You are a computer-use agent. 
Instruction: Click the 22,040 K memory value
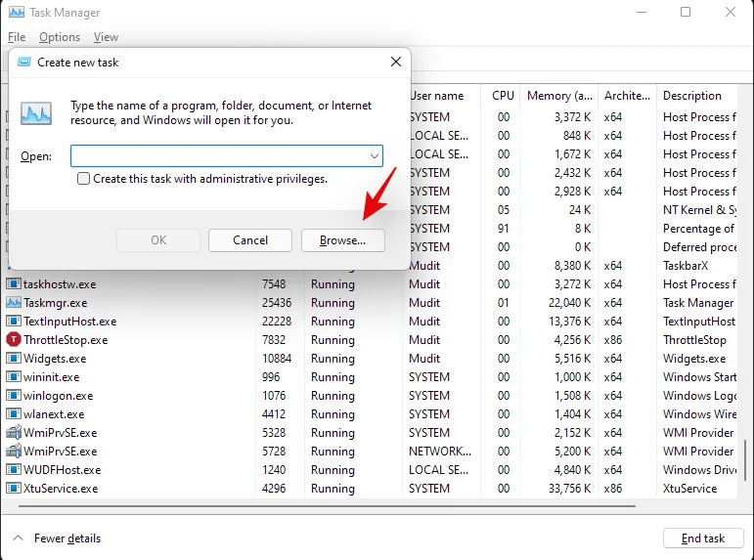click(569, 303)
